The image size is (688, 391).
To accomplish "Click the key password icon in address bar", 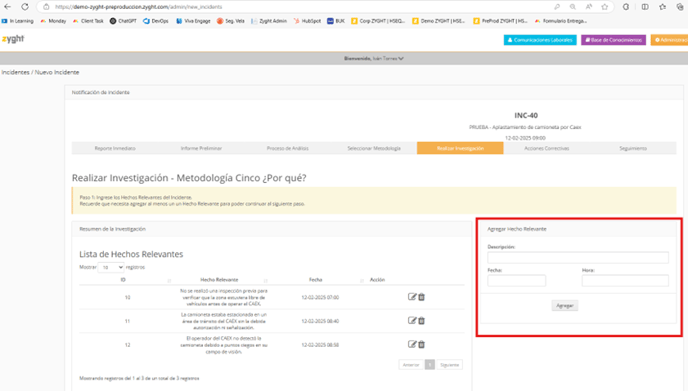I will (x=557, y=7).
